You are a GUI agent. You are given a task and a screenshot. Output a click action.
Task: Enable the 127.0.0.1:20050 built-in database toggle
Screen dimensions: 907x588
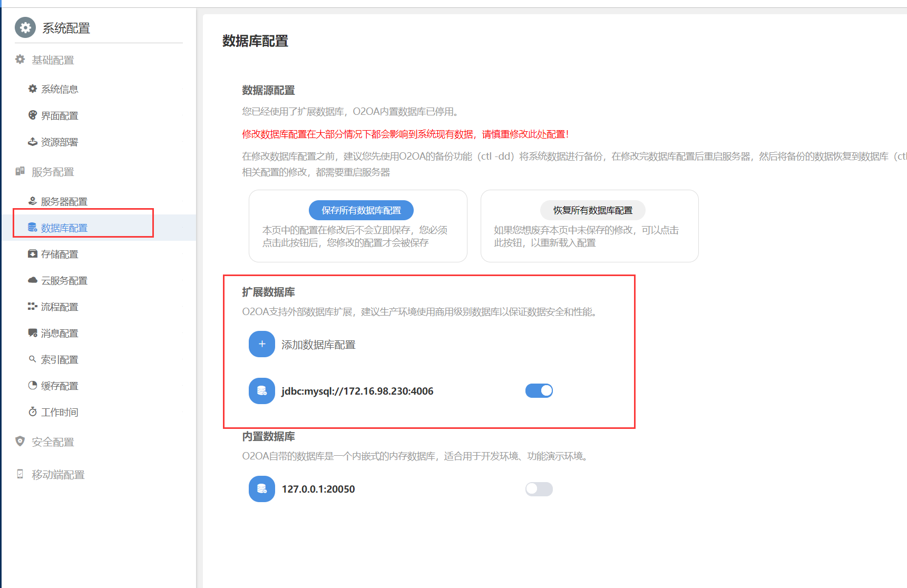(539, 489)
